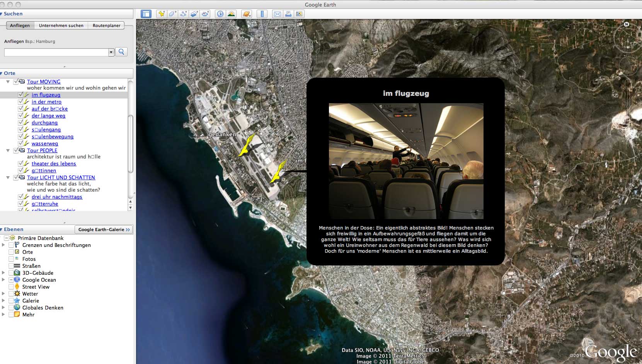Collapse the Tour PEOPLE folder
642x364 pixels.
(x=8, y=150)
